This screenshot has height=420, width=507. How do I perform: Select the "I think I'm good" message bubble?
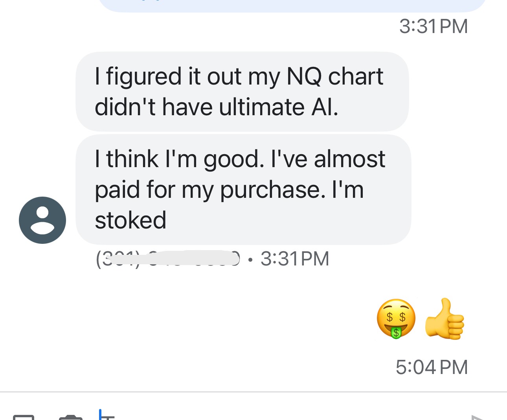(x=243, y=190)
